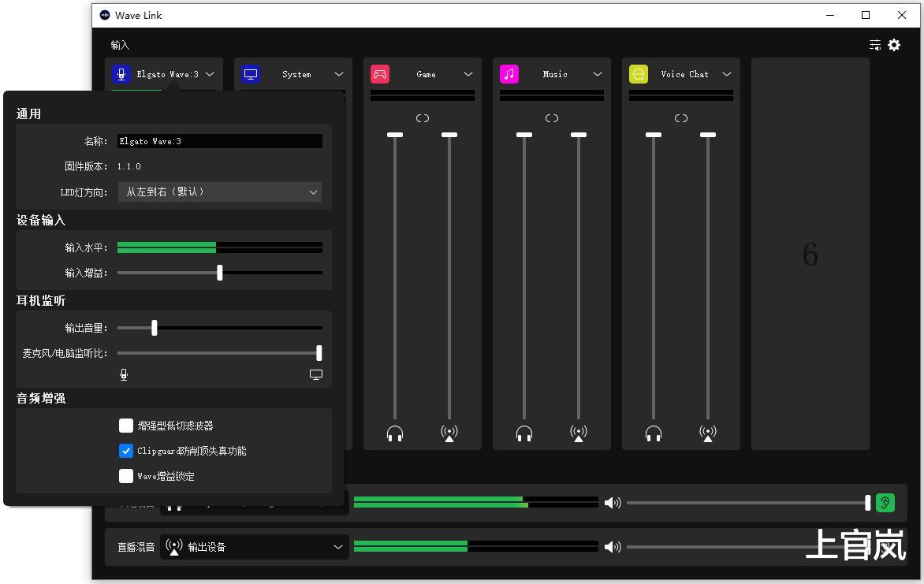Mute the stream mix speaker icon
924x584 pixels.
coord(613,547)
